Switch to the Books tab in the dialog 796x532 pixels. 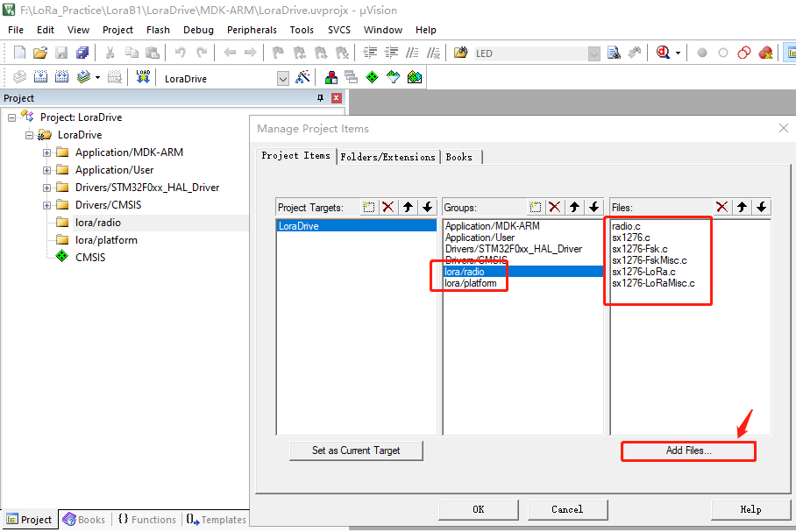click(x=458, y=157)
